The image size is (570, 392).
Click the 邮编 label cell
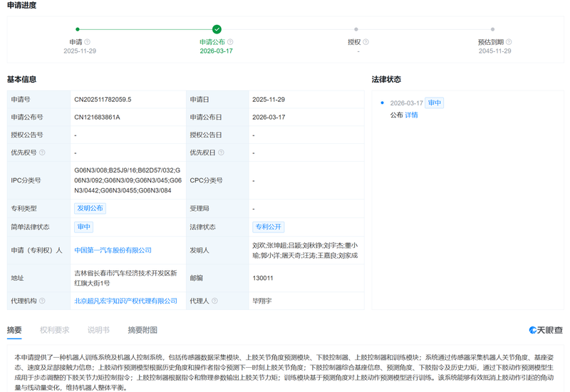pos(217,278)
